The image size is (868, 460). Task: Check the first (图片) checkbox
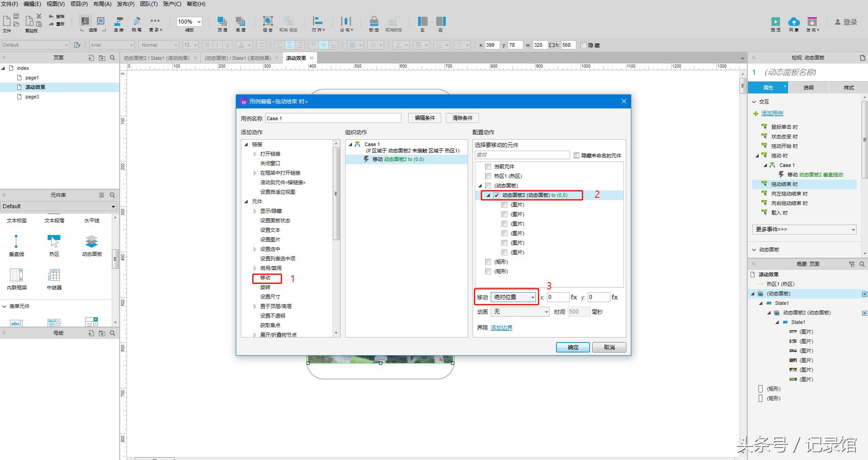coord(504,205)
